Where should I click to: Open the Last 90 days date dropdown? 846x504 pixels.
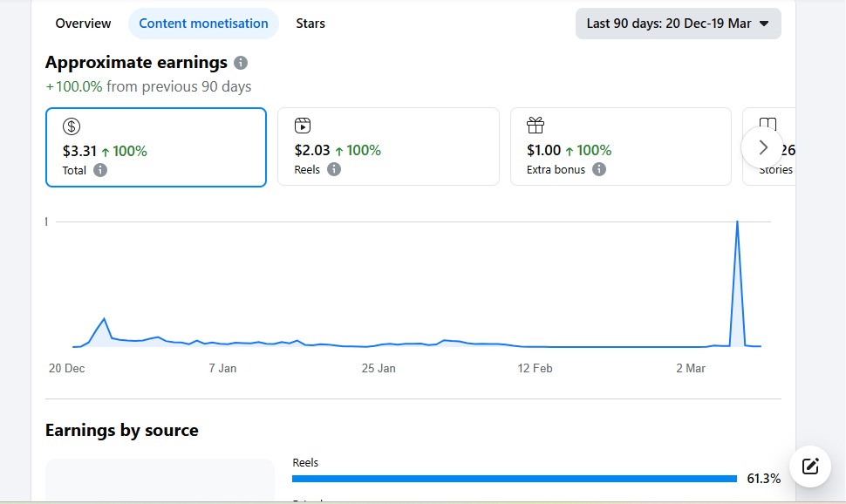tap(678, 24)
